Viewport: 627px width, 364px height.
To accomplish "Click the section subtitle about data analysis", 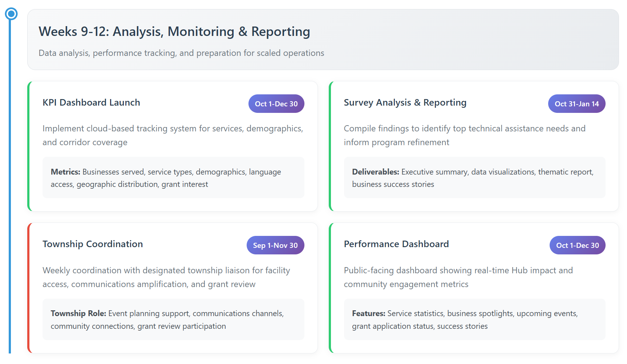I will point(181,53).
